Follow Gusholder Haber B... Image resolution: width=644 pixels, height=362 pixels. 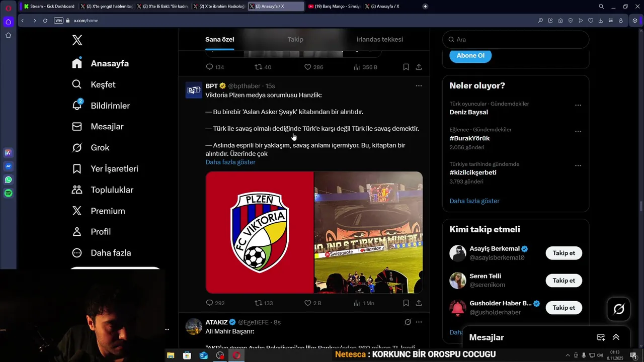(x=563, y=308)
